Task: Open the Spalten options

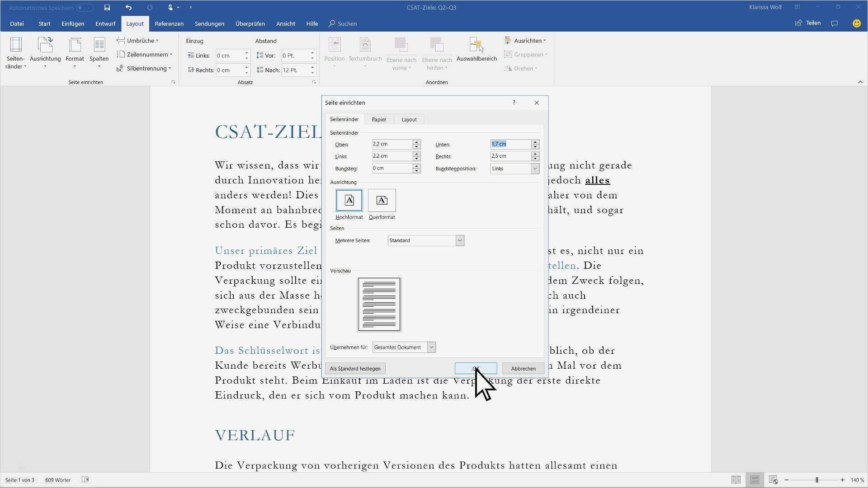Action: (99, 53)
